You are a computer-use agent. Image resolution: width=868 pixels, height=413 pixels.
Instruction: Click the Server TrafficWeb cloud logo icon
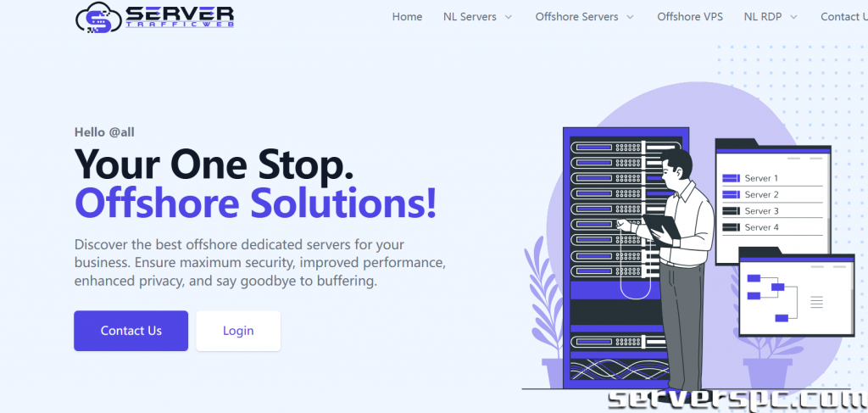click(x=97, y=18)
